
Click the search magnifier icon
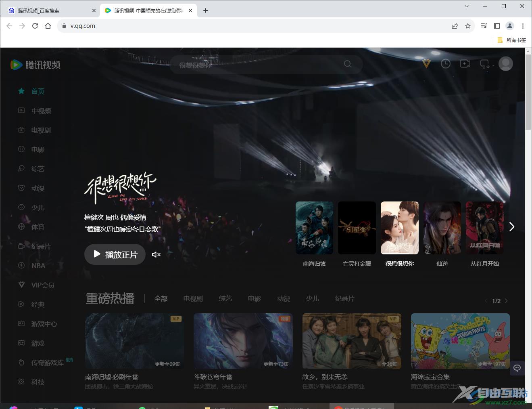pos(347,64)
